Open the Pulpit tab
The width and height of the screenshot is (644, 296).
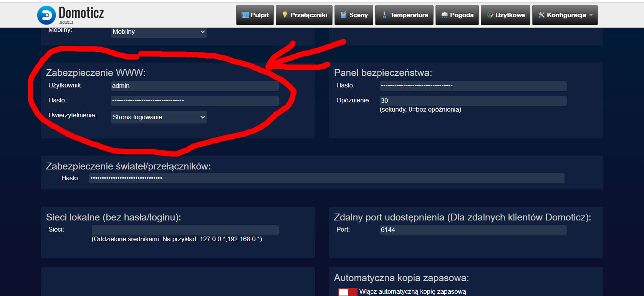pos(255,15)
